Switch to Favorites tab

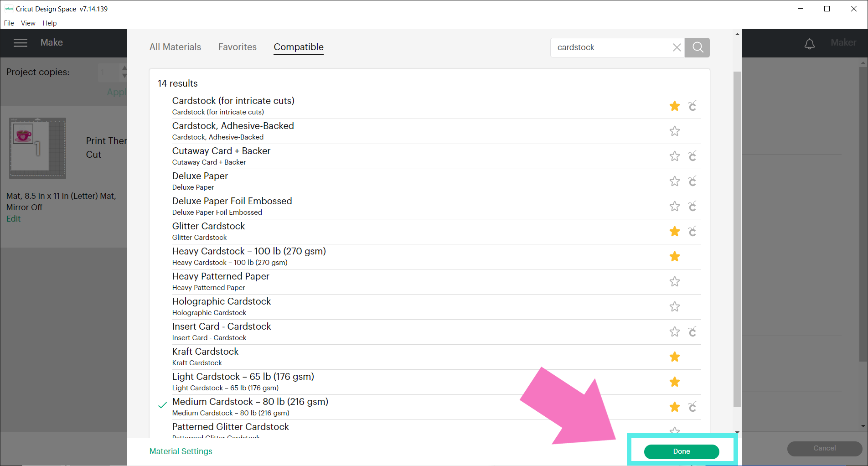[237, 47]
